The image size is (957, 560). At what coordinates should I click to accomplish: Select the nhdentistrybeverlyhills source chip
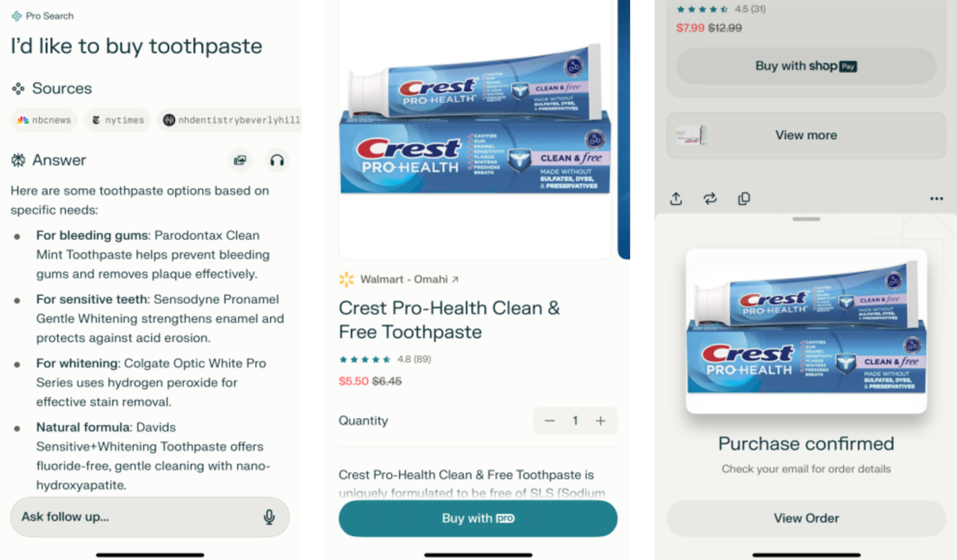230,120
